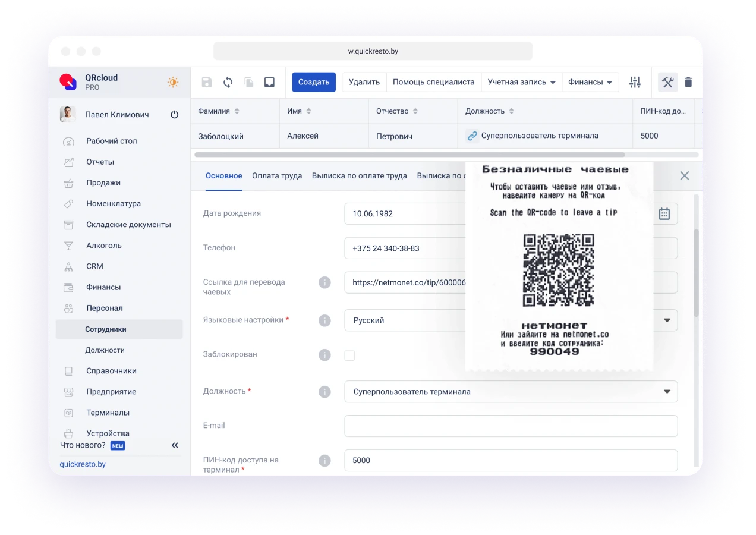Open Выписка по оплате труда tab

pyautogui.click(x=359, y=176)
